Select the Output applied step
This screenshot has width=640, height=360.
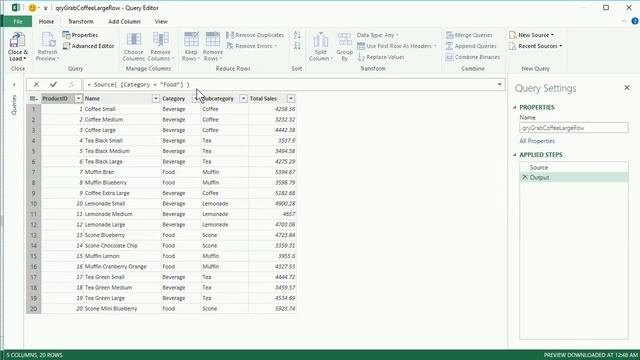tap(573, 177)
